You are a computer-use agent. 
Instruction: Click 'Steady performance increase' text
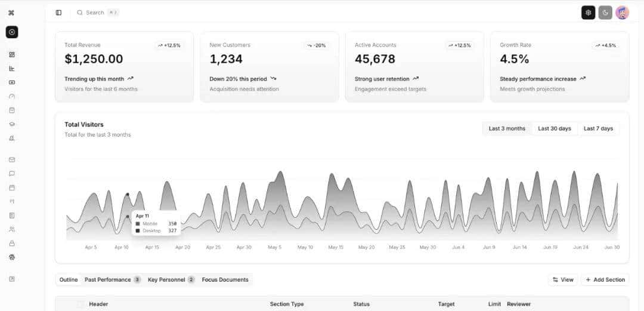(x=538, y=79)
